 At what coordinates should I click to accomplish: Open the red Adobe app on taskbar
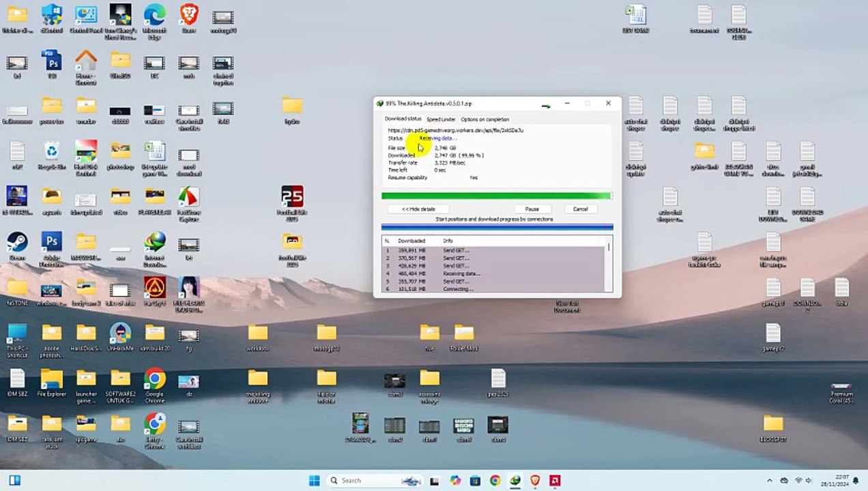pyautogui.click(x=555, y=481)
